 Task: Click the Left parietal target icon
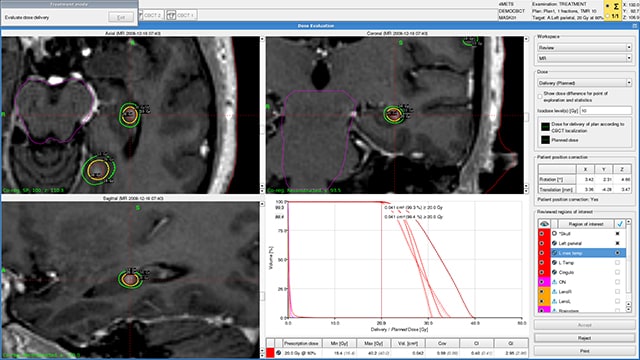click(x=554, y=243)
